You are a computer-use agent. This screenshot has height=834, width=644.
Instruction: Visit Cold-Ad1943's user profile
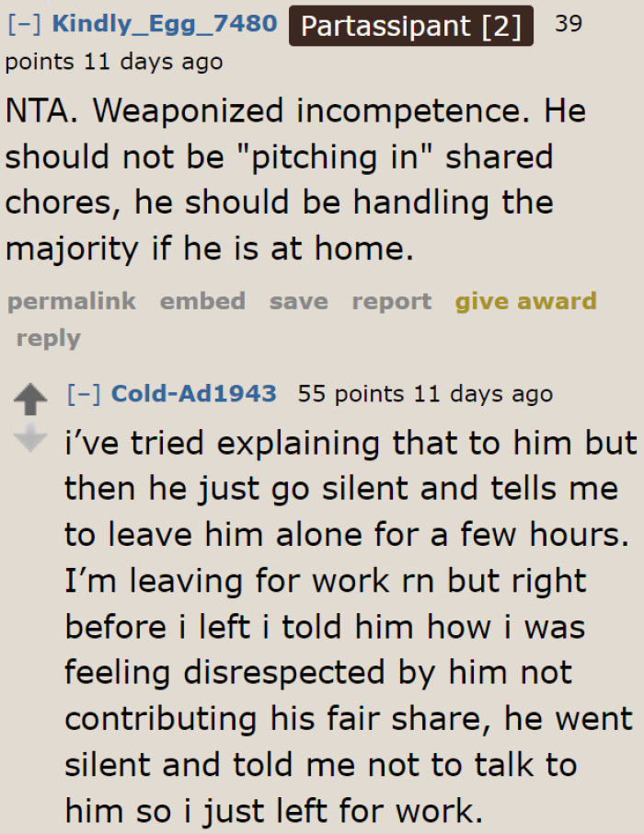[193, 394]
